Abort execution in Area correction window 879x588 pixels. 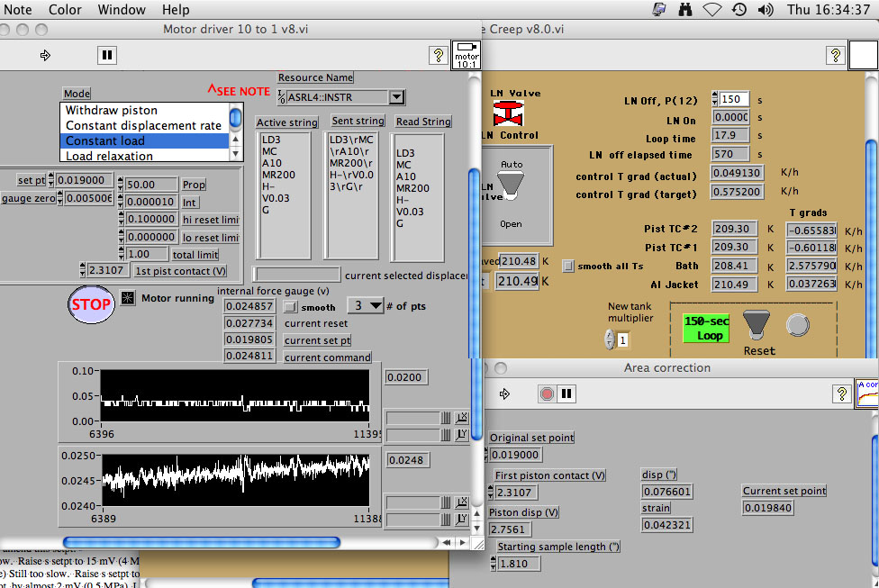tap(546, 394)
